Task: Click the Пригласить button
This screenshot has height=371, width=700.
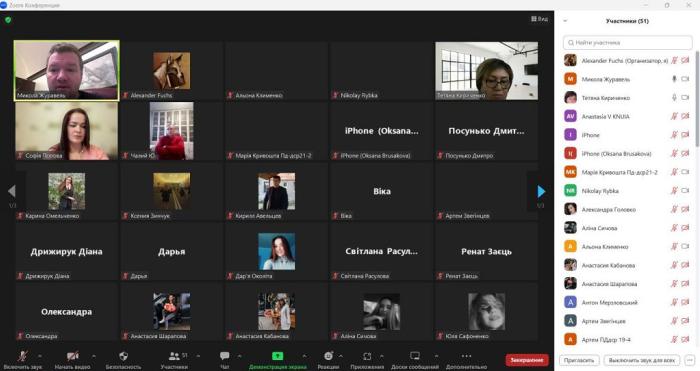Action: click(x=579, y=360)
